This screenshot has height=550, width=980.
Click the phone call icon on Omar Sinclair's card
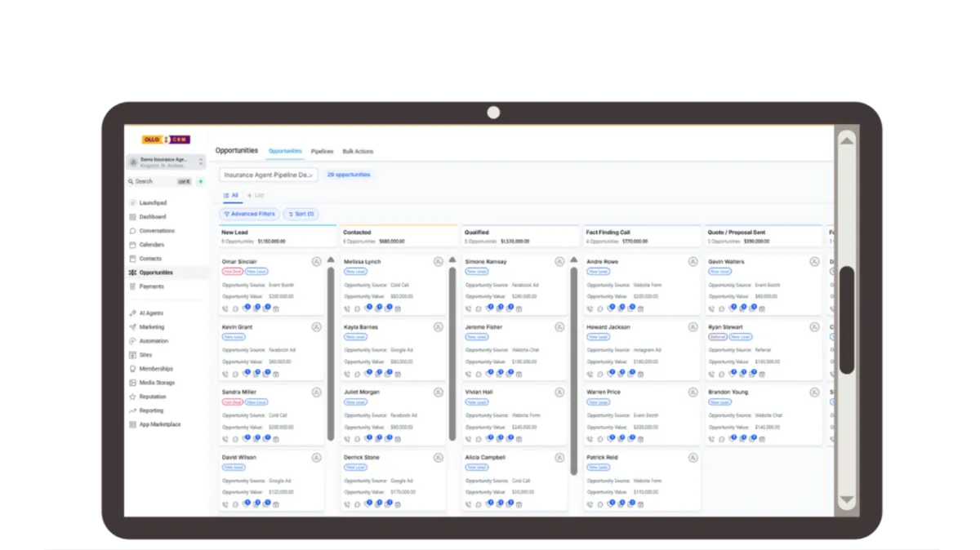point(225,309)
